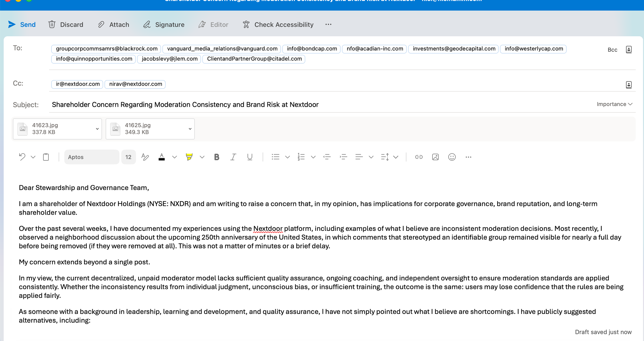Open the Importance dropdown
Image resolution: width=644 pixels, height=341 pixels.
[x=614, y=104]
